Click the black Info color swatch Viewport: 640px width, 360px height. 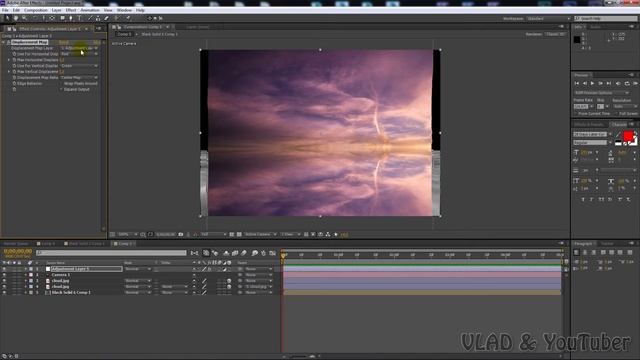coord(577,40)
